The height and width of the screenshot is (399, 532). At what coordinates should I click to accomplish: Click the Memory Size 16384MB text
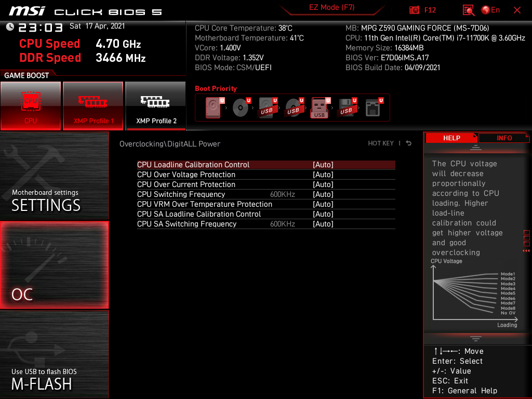(384, 48)
